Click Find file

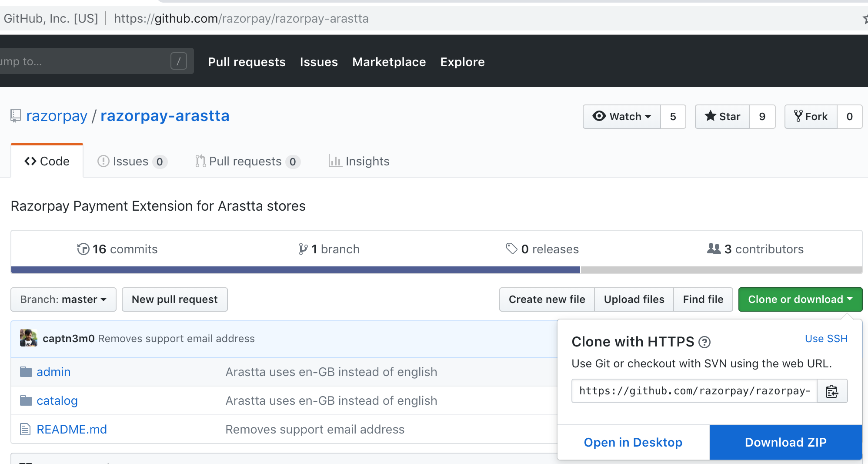point(703,299)
